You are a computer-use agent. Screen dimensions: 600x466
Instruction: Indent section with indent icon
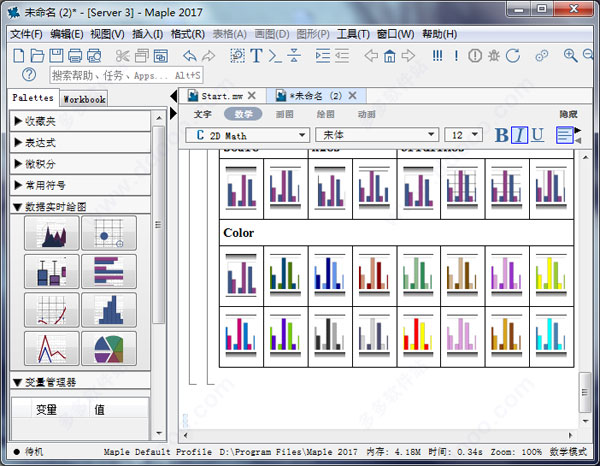(x=323, y=56)
